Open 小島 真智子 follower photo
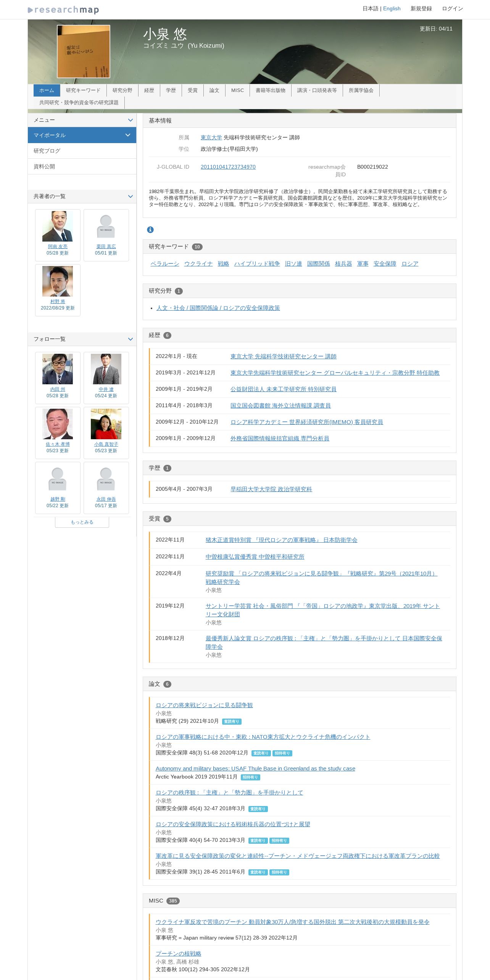Image resolution: width=490 pixels, height=980 pixels. pyautogui.click(x=106, y=424)
